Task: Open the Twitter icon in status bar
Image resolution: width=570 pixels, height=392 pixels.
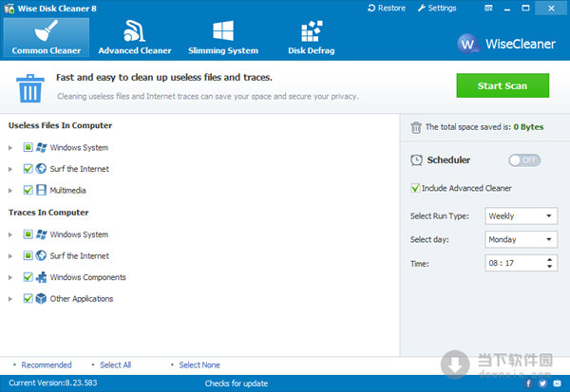Action: pos(542,383)
